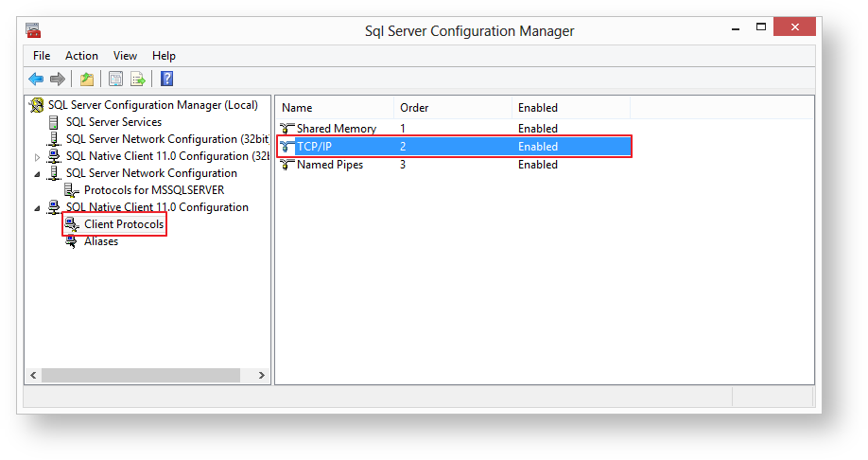Select the Aliases tree item
Screen dimensions: 868x460
[x=101, y=241]
